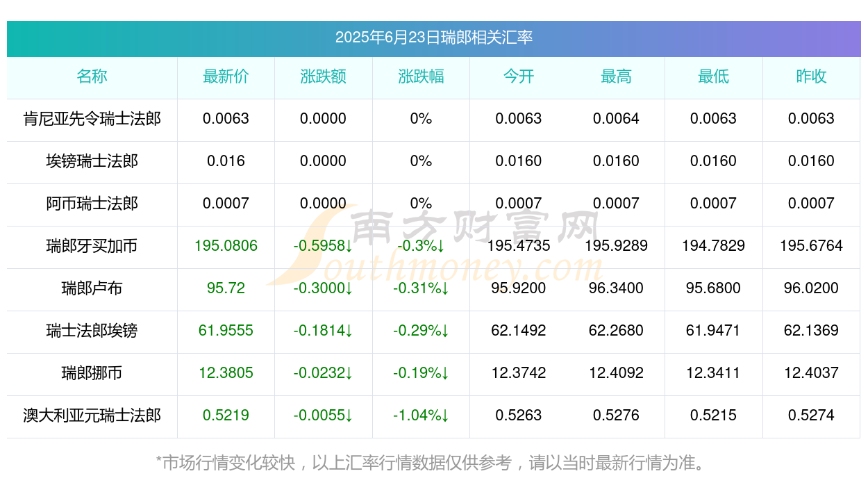Click the latest price 195.0806
868x485 pixels.
pyautogui.click(x=226, y=246)
